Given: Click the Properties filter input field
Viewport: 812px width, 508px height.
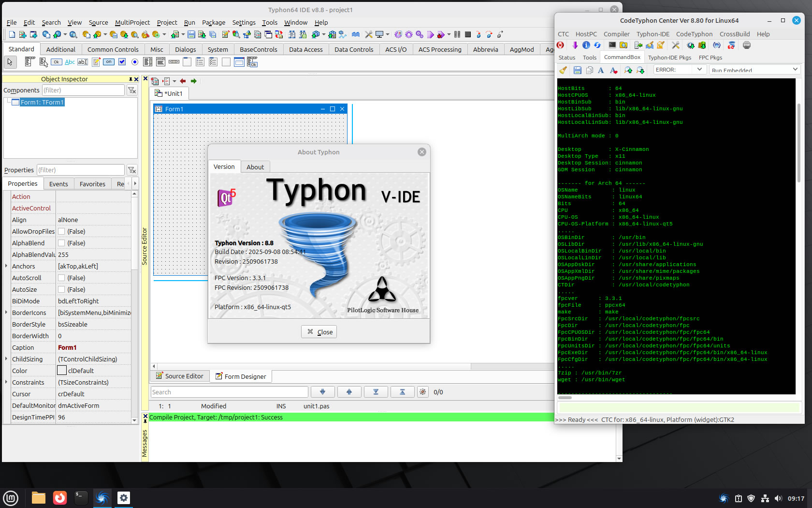Looking at the screenshot, I should 81,170.
